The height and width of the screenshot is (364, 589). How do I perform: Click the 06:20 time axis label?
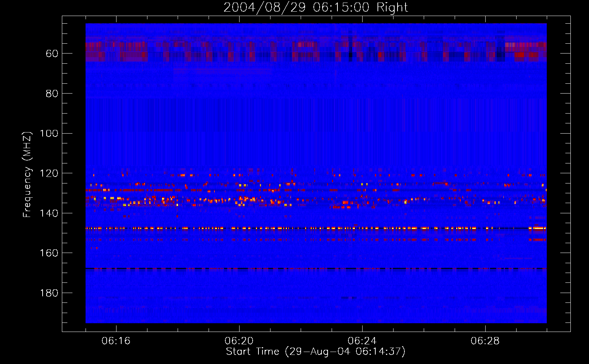239,341
